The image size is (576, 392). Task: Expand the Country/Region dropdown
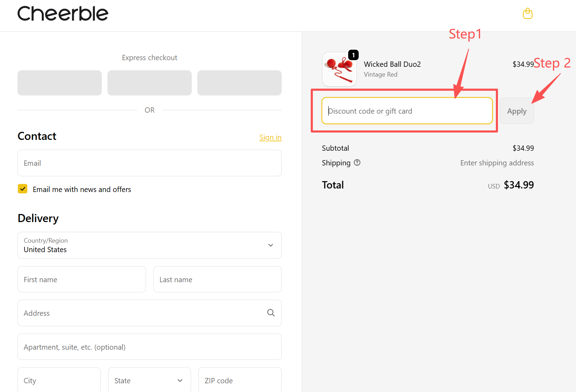point(149,245)
